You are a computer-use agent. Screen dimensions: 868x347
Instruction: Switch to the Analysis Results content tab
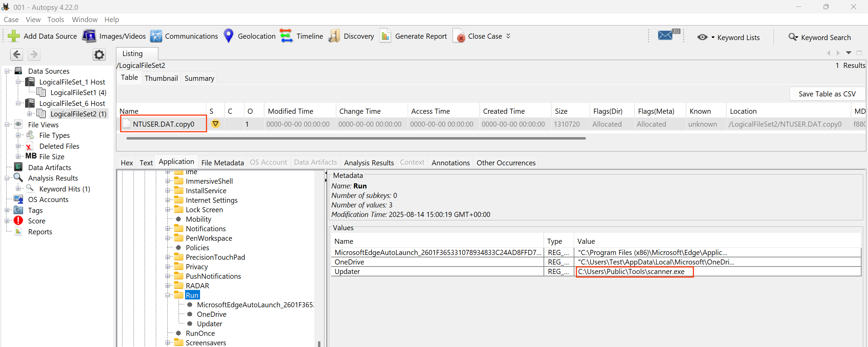click(369, 163)
